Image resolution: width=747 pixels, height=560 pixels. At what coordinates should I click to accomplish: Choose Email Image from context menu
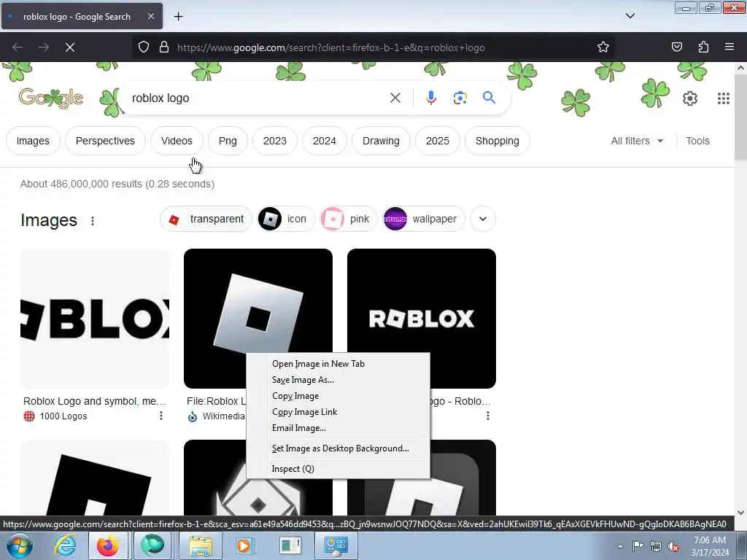point(338,428)
